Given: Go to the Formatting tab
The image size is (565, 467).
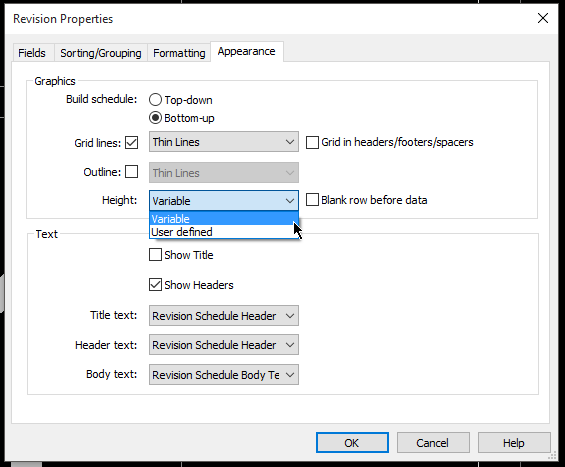Looking at the screenshot, I should coord(179,53).
